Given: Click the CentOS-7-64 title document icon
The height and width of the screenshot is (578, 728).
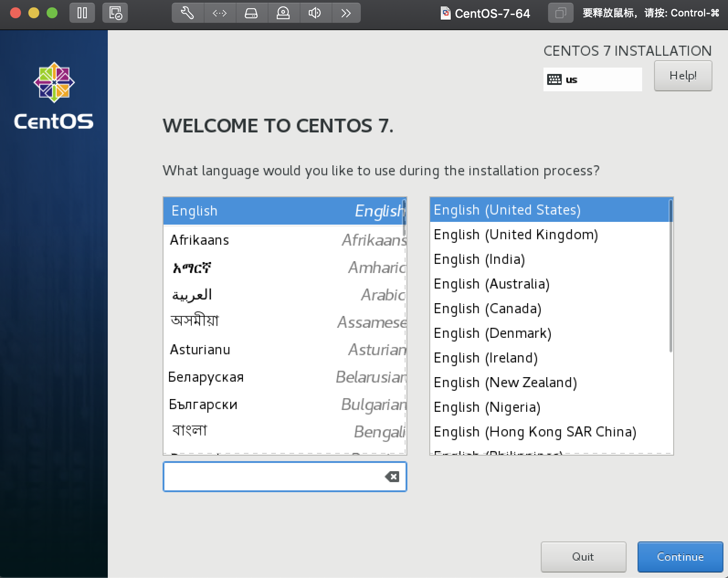Looking at the screenshot, I should coord(445,13).
